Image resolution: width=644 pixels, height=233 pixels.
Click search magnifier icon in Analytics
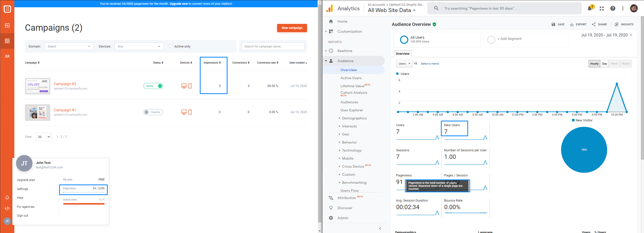tap(436, 8)
